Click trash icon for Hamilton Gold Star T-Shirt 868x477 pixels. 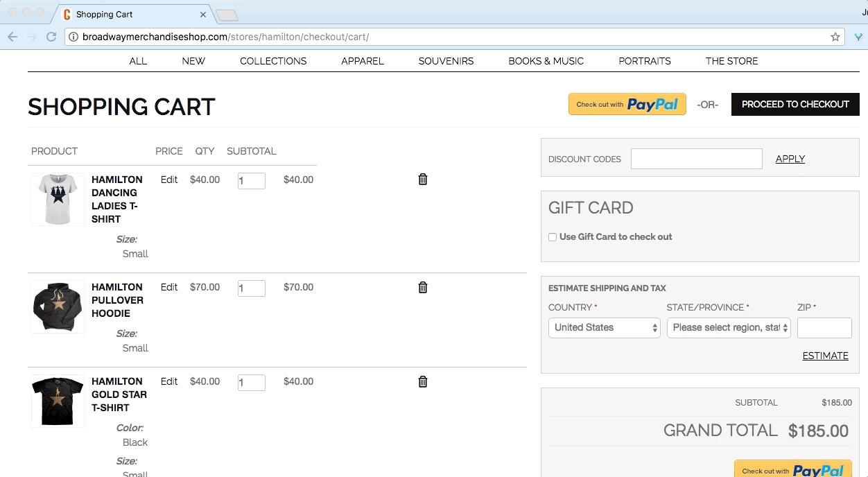click(423, 381)
